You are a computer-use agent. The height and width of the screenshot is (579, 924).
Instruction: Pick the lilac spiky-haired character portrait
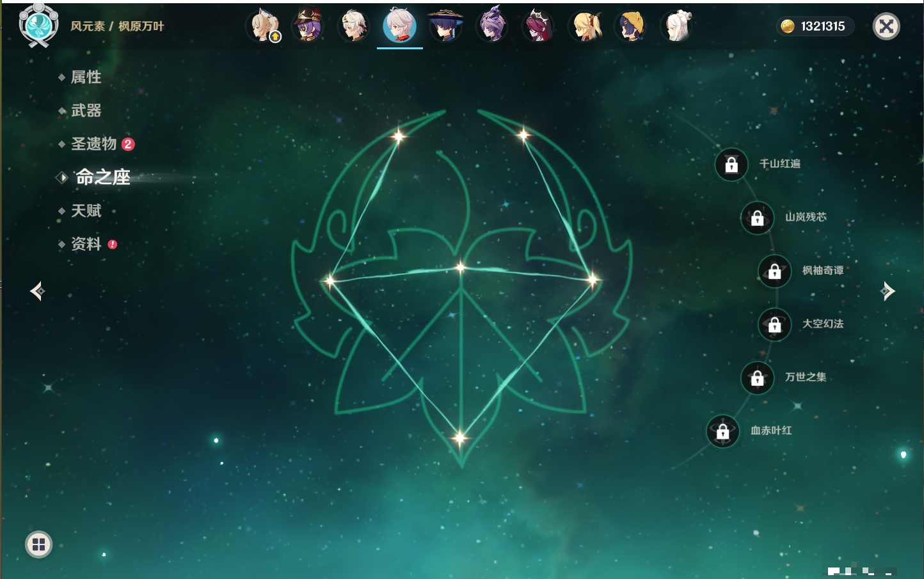[x=492, y=26]
